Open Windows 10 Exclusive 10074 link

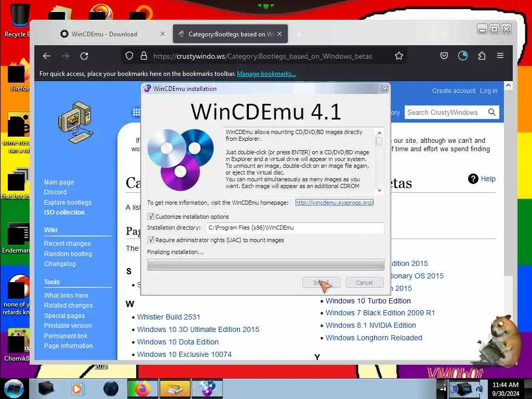184,354
